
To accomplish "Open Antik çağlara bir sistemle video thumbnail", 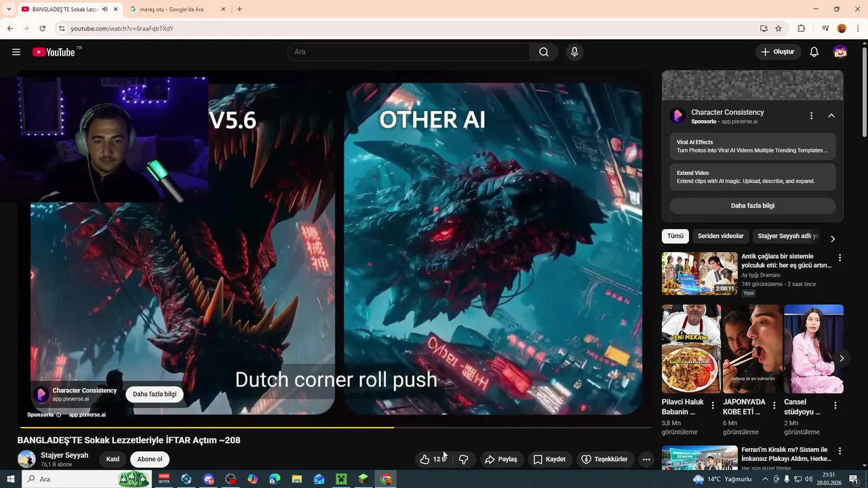I will pyautogui.click(x=700, y=274).
